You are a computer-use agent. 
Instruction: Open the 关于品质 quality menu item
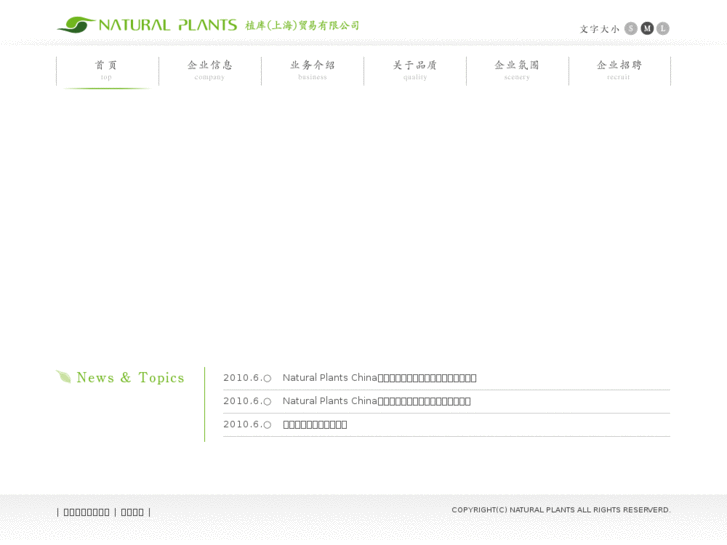pos(415,71)
